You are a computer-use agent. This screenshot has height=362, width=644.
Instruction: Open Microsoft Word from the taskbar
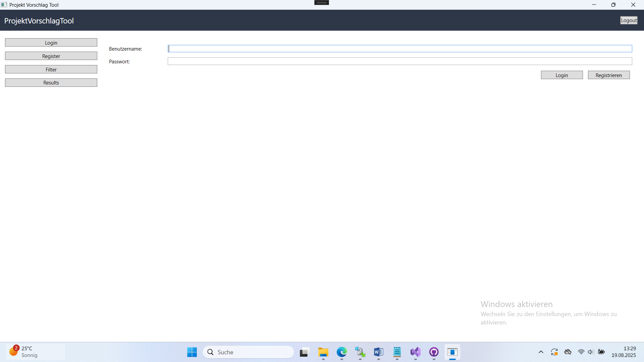point(378,352)
